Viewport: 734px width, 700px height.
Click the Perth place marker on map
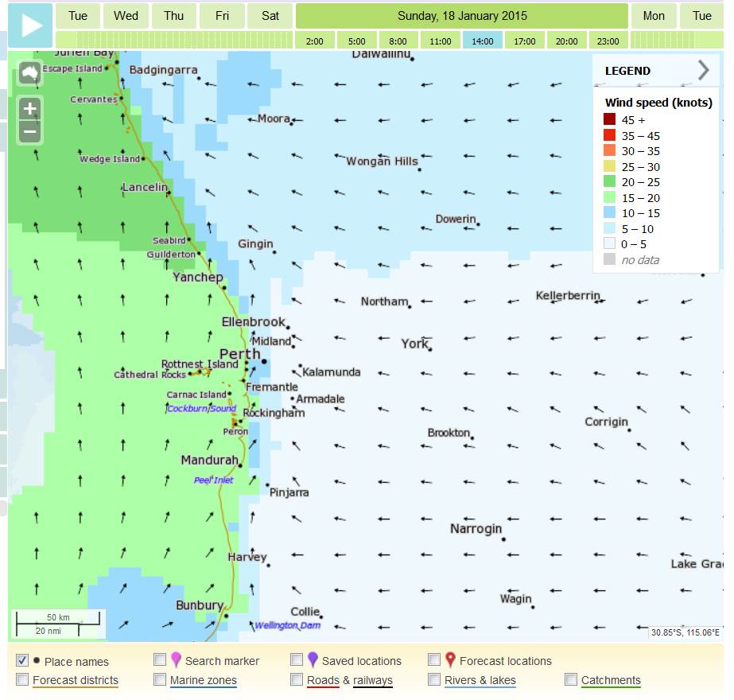[264, 361]
